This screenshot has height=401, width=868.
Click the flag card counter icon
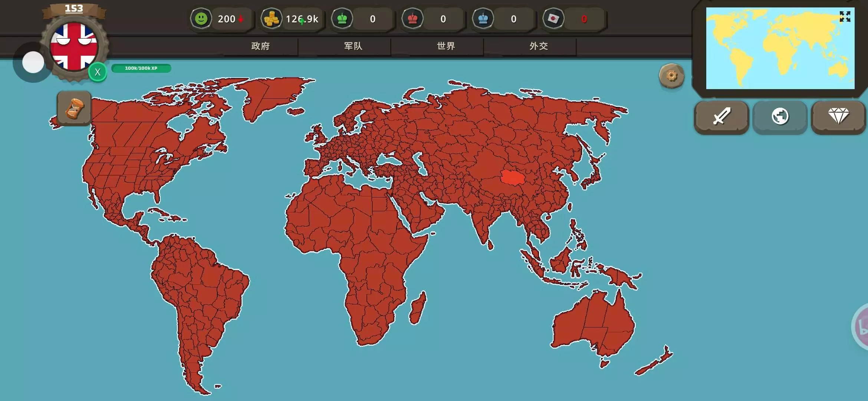tap(553, 19)
